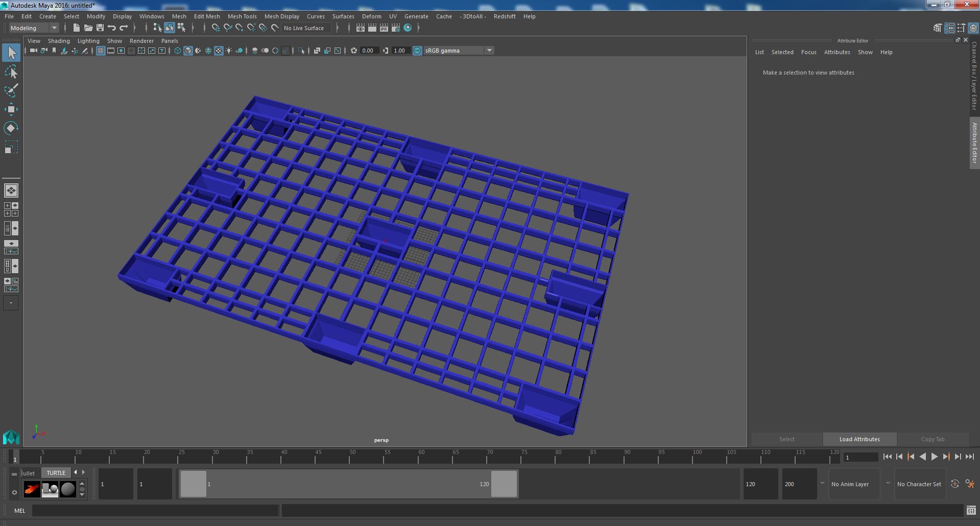
Task: Float the Attribute Editor panel
Action: point(958,40)
